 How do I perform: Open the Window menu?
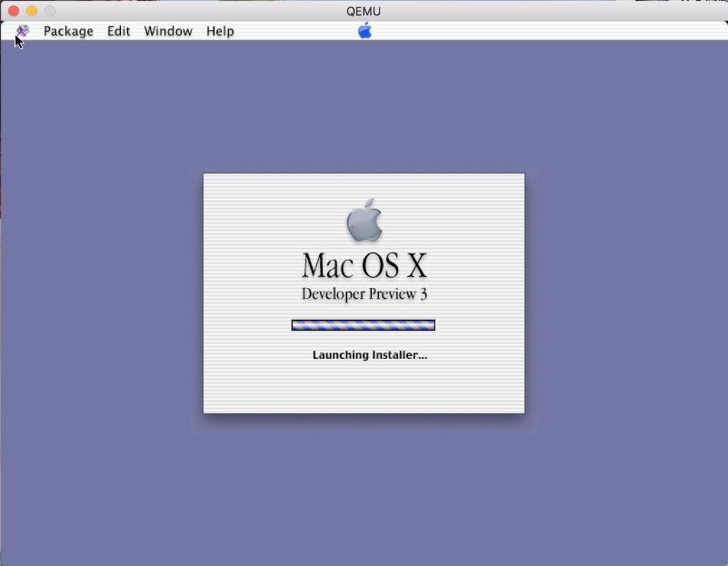pyautogui.click(x=168, y=31)
